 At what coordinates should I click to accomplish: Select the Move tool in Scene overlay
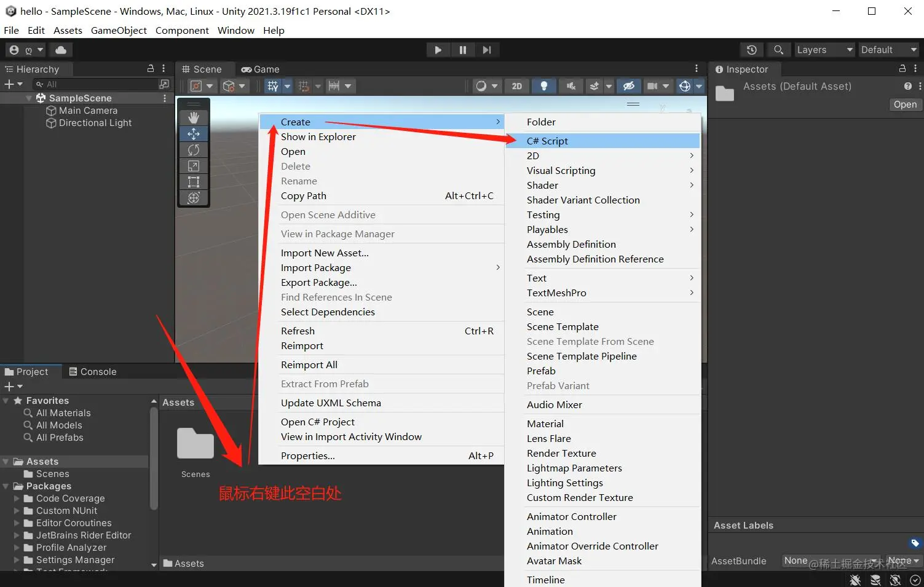194,133
